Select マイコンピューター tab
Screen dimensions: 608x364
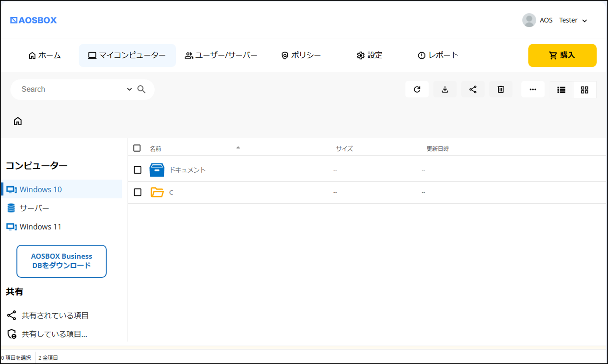[x=127, y=55]
